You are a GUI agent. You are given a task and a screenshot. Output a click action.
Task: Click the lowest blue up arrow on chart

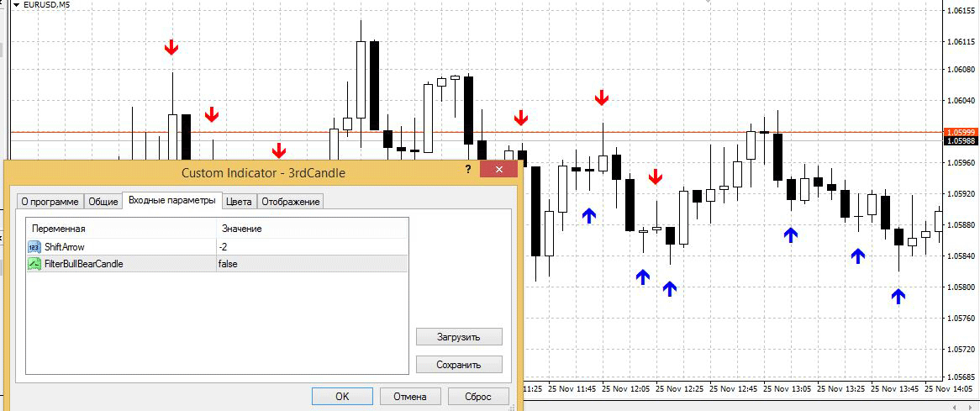898,295
